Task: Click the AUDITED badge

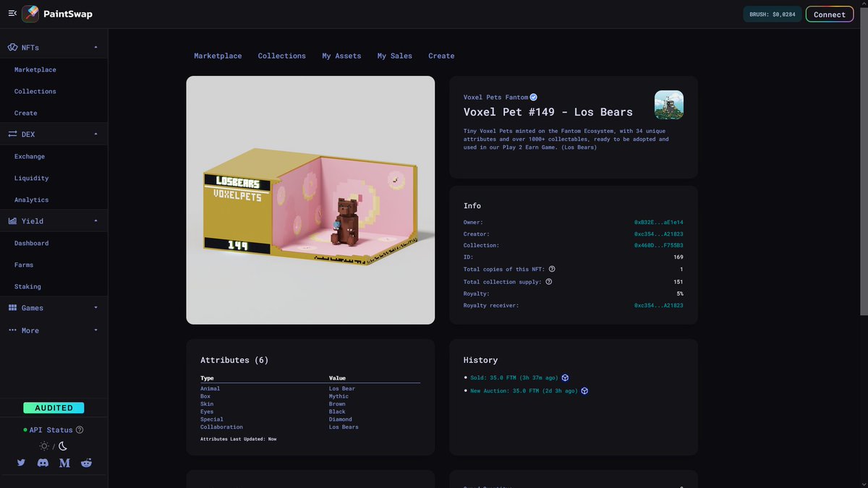Action: [x=54, y=407]
